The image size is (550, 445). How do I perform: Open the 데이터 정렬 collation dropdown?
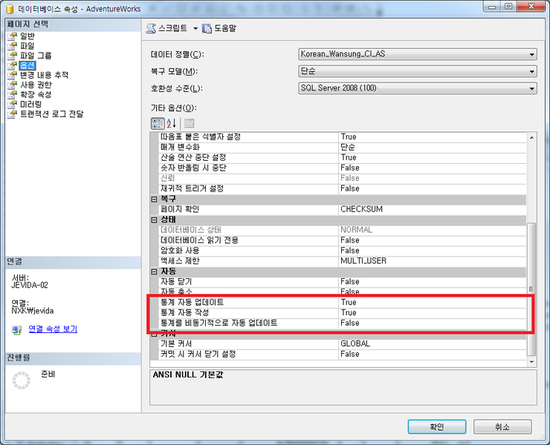tap(417, 54)
